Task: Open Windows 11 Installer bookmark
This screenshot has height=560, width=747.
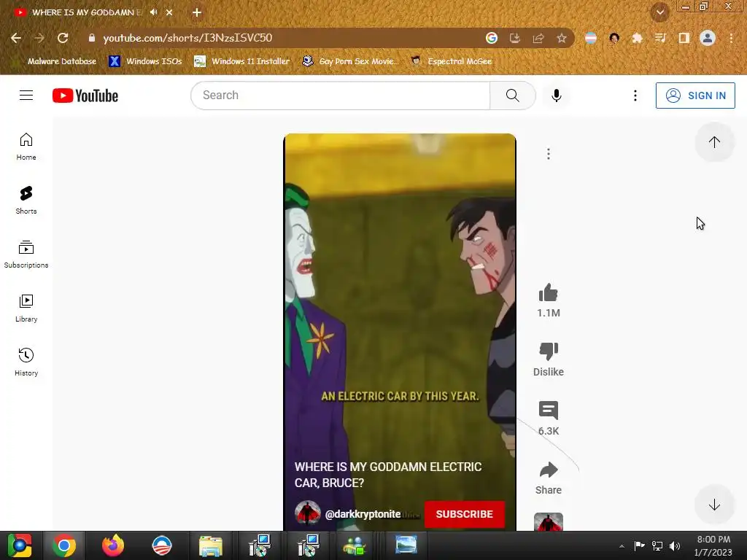Action: point(242,61)
